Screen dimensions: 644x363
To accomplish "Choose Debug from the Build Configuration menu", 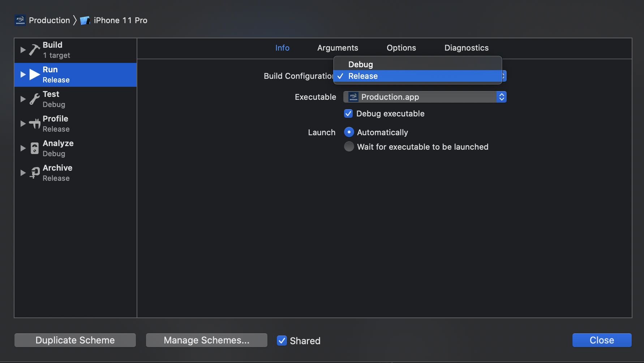I will point(418,64).
